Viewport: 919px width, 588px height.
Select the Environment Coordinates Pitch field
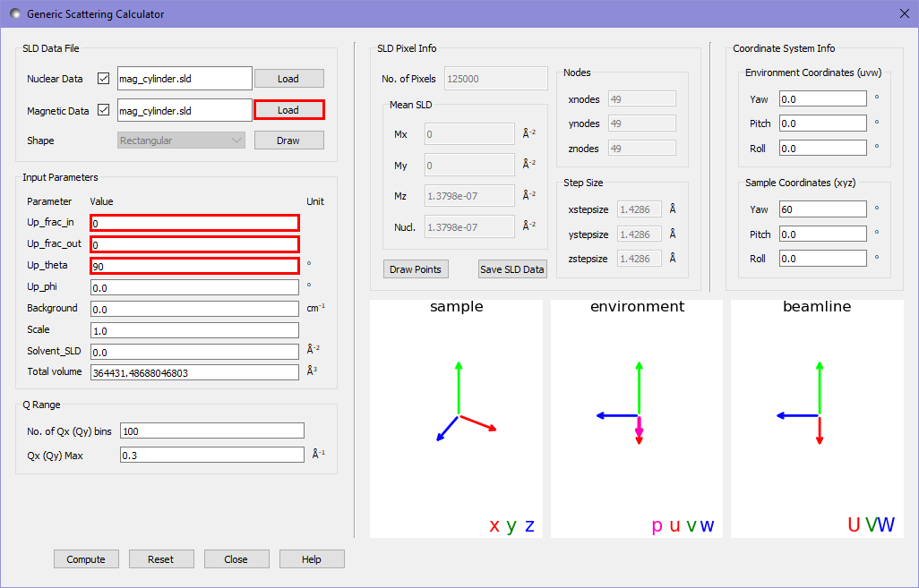tap(822, 123)
